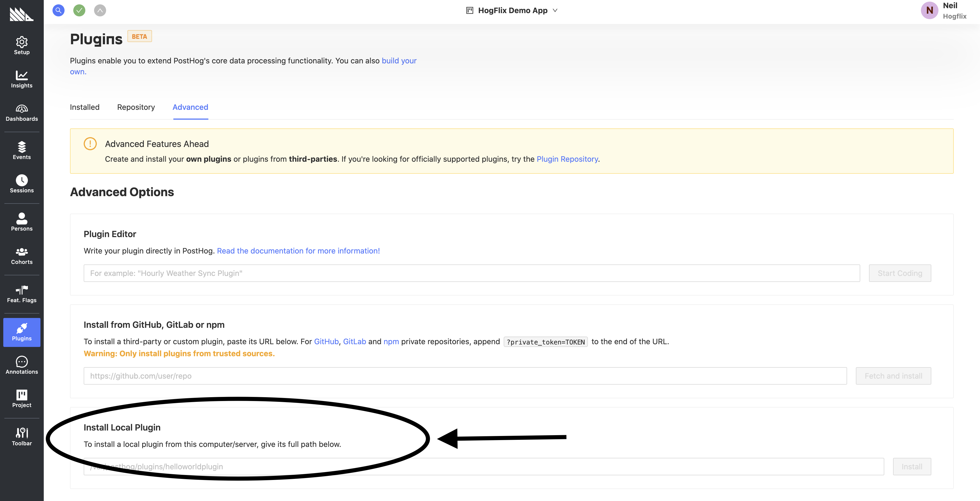Switch to Repository tab
980x501 pixels.
(136, 107)
